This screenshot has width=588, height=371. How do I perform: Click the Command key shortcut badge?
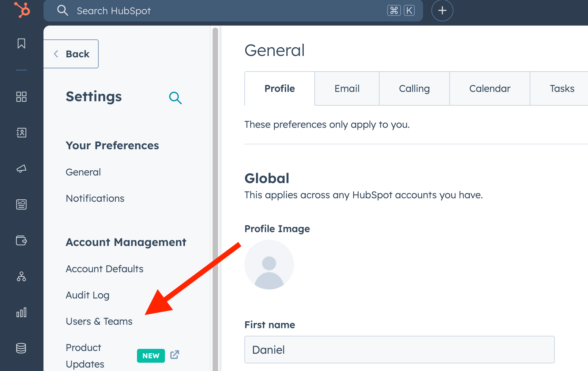click(394, 10)
